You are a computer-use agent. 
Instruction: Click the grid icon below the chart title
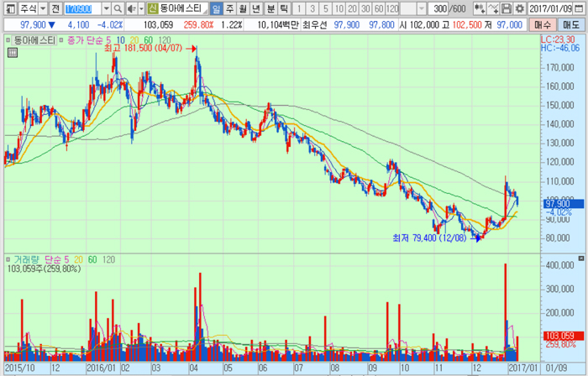point(12,52)
